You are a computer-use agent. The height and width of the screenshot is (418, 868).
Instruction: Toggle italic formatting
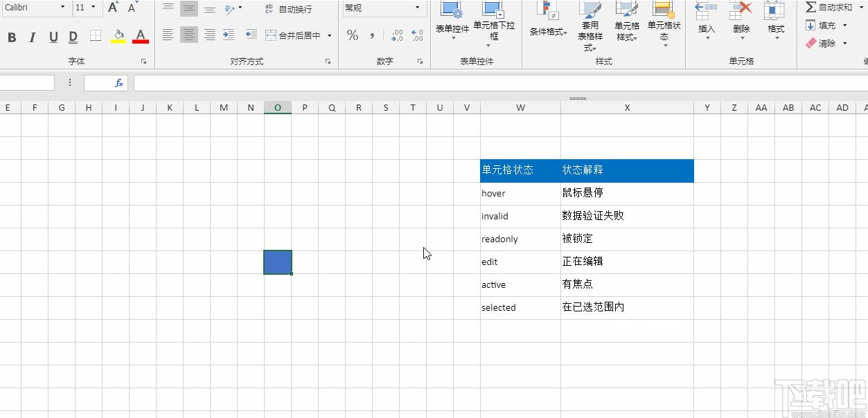pos(32,37)
